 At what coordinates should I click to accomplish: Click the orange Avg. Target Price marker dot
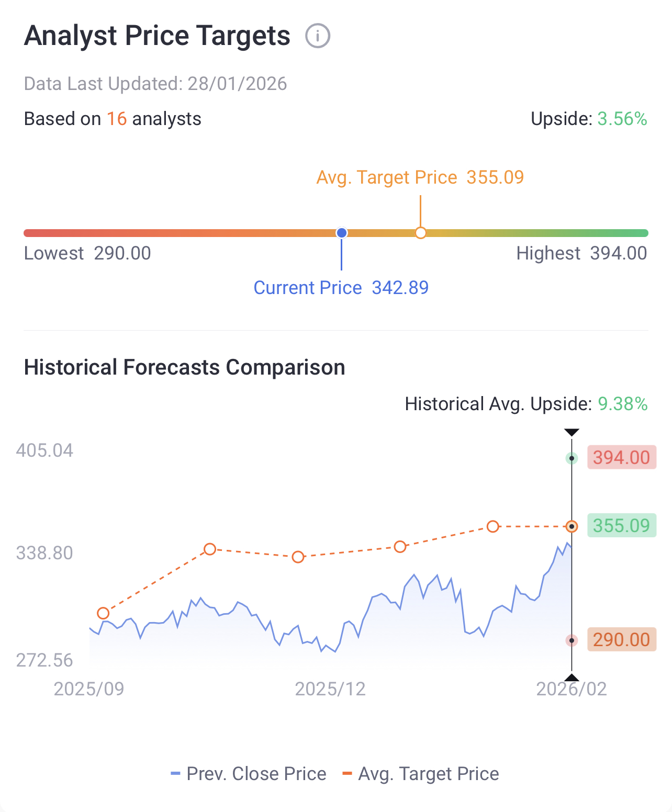pos(420,233)
